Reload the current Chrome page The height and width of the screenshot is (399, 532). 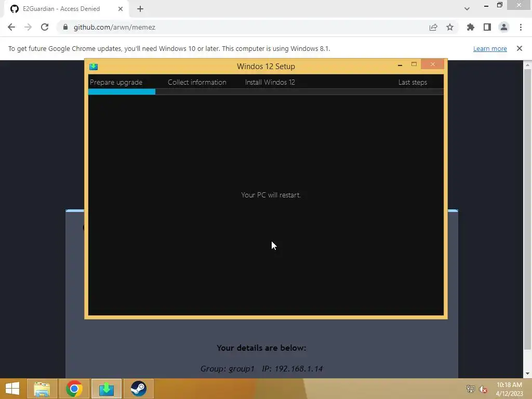(45, 27)
